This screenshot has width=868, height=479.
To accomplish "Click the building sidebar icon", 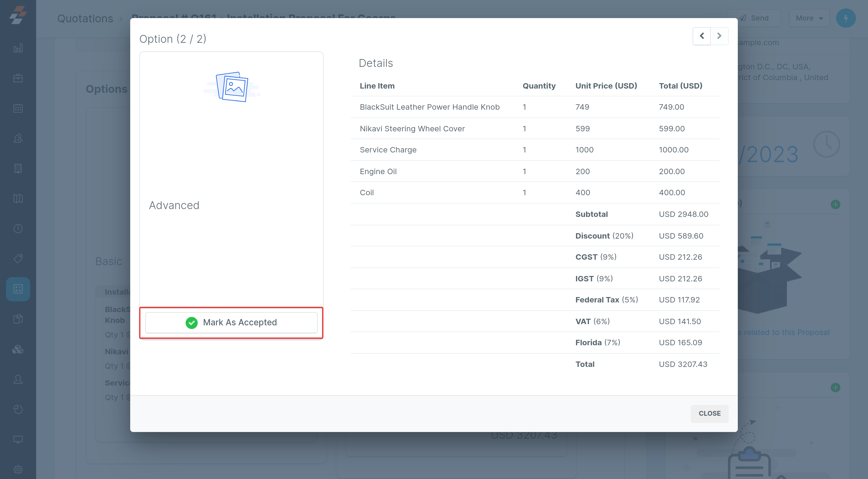I will point(18,168).
